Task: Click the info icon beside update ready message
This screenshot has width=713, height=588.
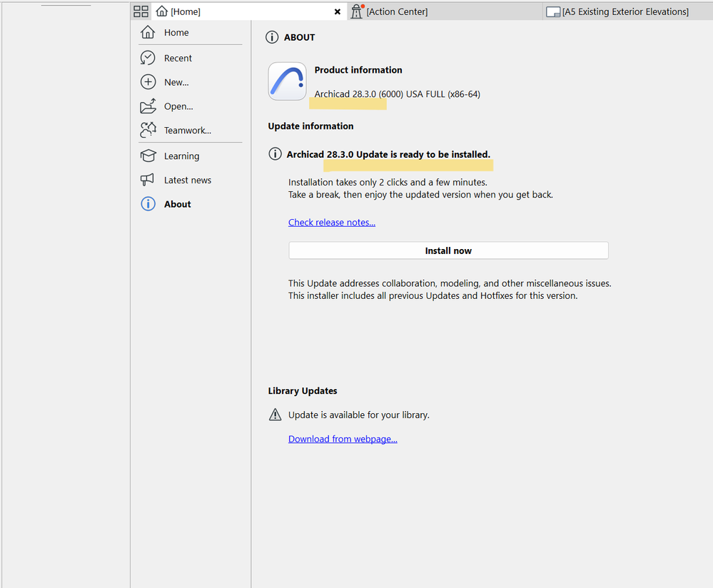Action: 275,153
